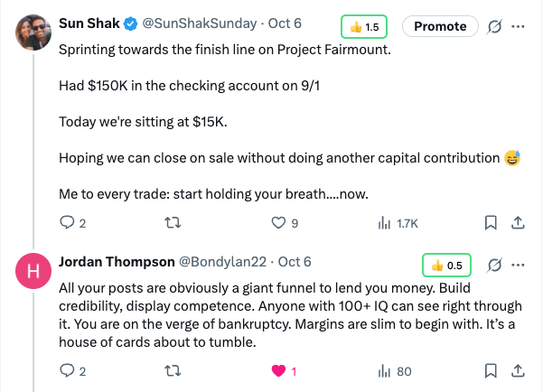Viewport: 543px width, 392px height.
Task: Reply to Jordan Thompson's comment
Action: click(x=66, y=370)
